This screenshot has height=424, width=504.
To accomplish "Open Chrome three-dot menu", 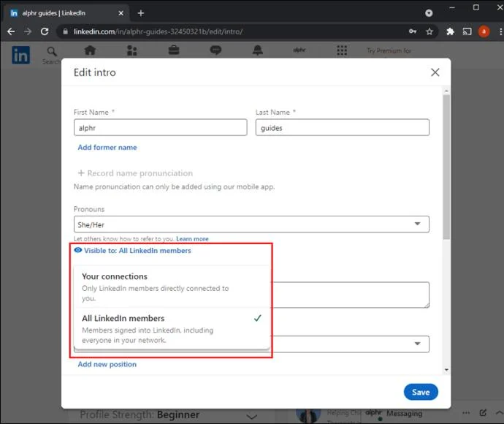I will tap(500, 31).
